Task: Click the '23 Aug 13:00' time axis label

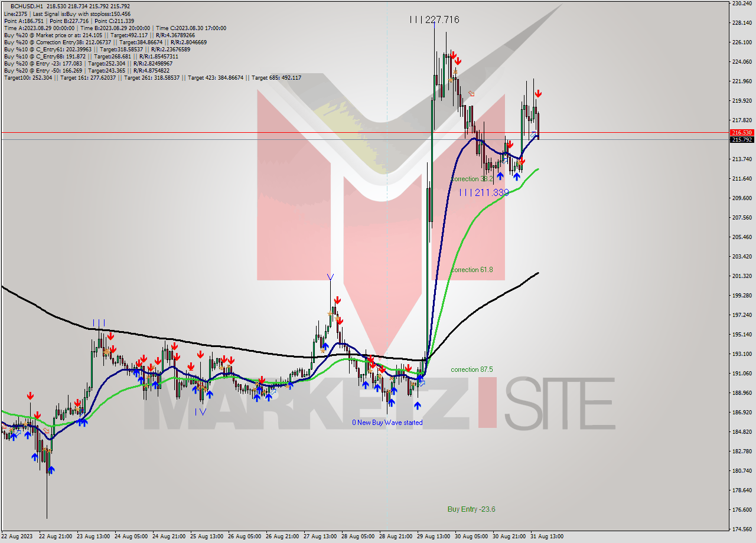Action: click(x=94, y=537)
